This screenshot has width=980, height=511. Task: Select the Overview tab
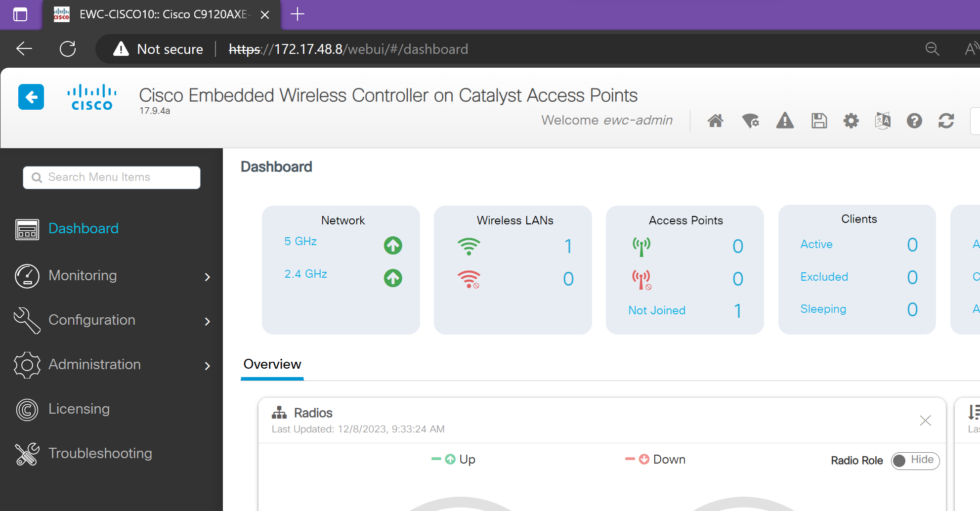(272, 364)
